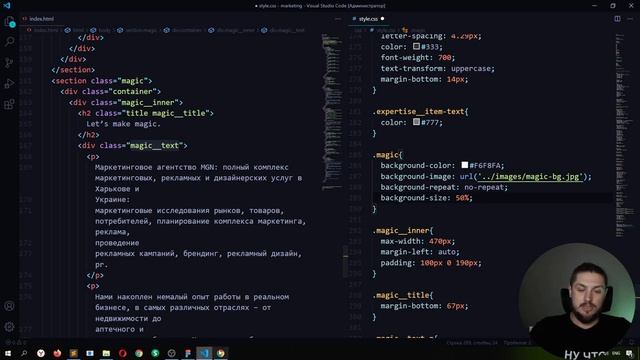Click breadcrumb div.magic__inner in index.html editor
Image resolution: width=640 pixels, height=360 pixels.
pyautogui.click(x=232, y=30)
